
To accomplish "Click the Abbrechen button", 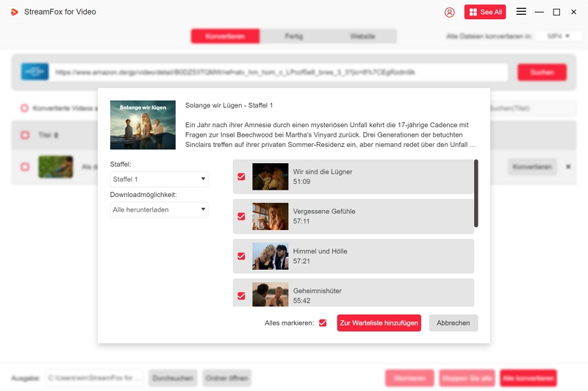I will (453, 323).
